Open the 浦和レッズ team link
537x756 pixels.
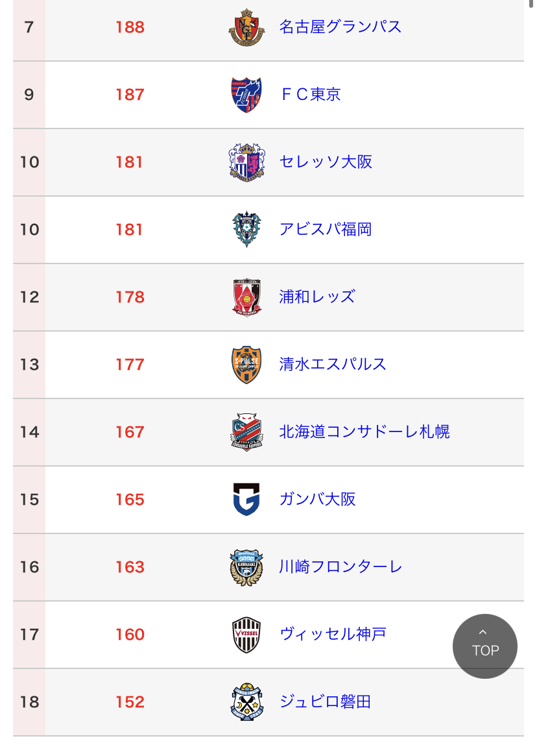click(x=317, y=297)
